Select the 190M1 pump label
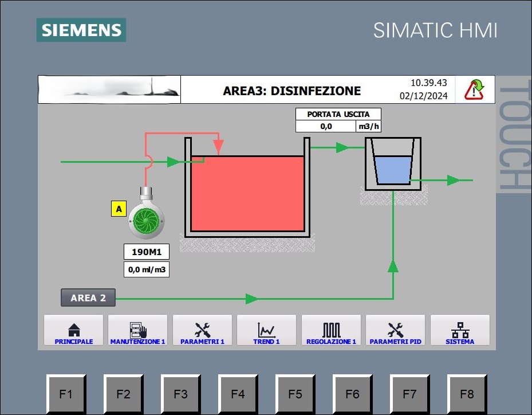The width and height of the screenshot is (532, 415). 147,252
